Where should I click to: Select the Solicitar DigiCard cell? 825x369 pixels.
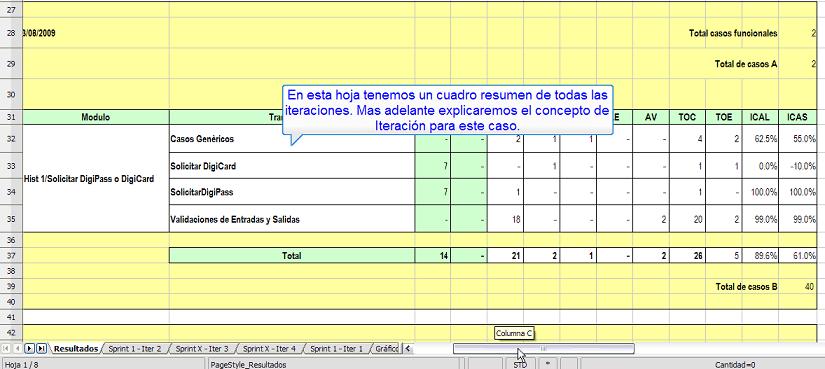pos(292,166)
